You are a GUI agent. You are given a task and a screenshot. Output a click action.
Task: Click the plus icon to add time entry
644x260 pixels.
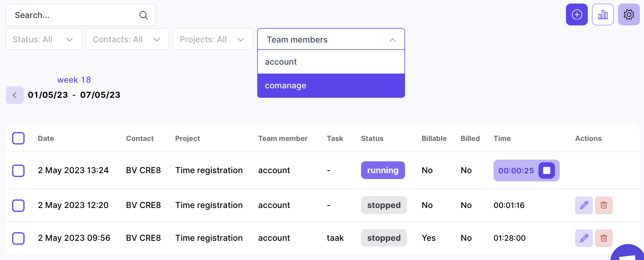(x=577, y=14)
